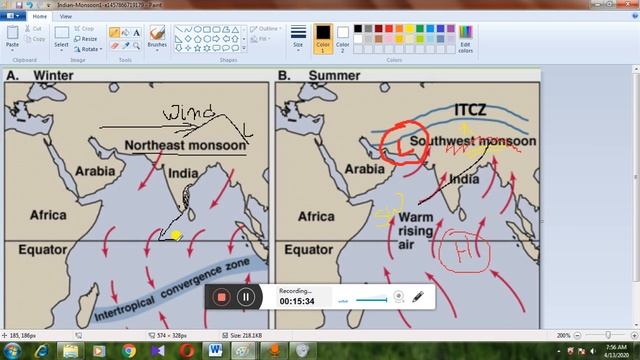
Task: Click the Resize command
Action: click(86, 39)
